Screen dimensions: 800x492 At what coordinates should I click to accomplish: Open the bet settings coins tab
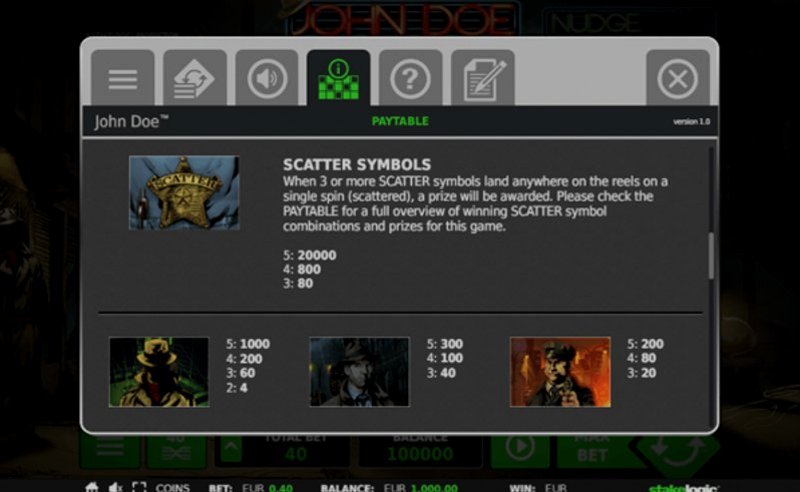click(194, 78)
